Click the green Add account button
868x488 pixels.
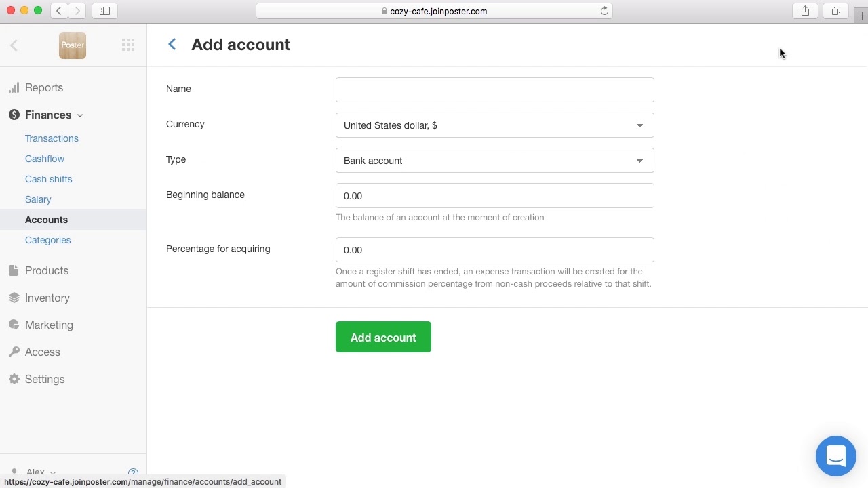click(x=383, y=337)
